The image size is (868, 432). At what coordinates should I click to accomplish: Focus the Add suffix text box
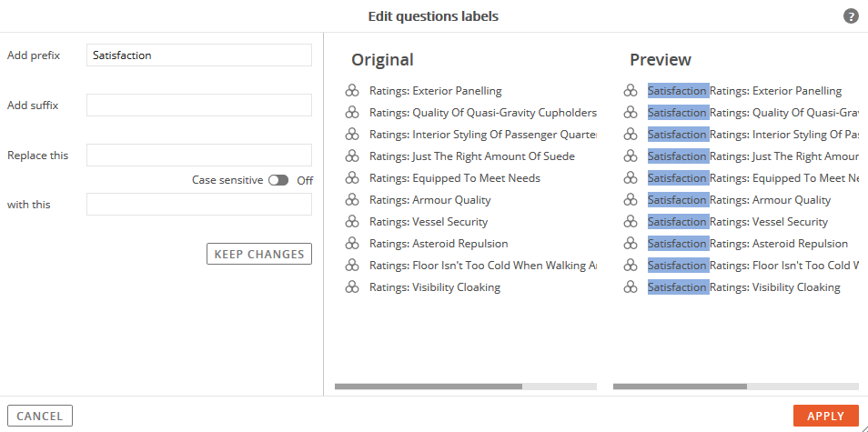pos(199,105)
